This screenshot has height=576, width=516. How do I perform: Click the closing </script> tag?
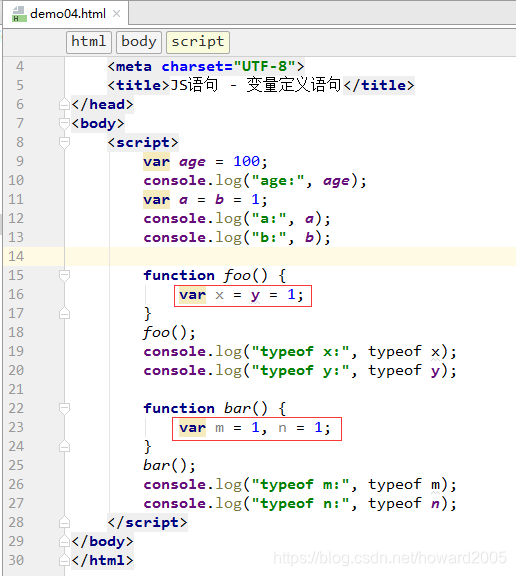(x=148, y=522)
